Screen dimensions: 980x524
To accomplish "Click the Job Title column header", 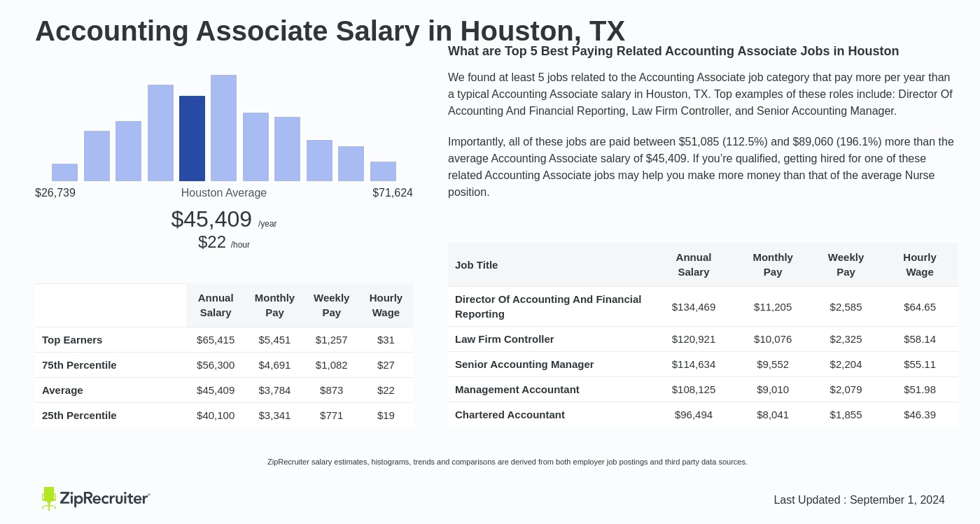I will [477, 265].
